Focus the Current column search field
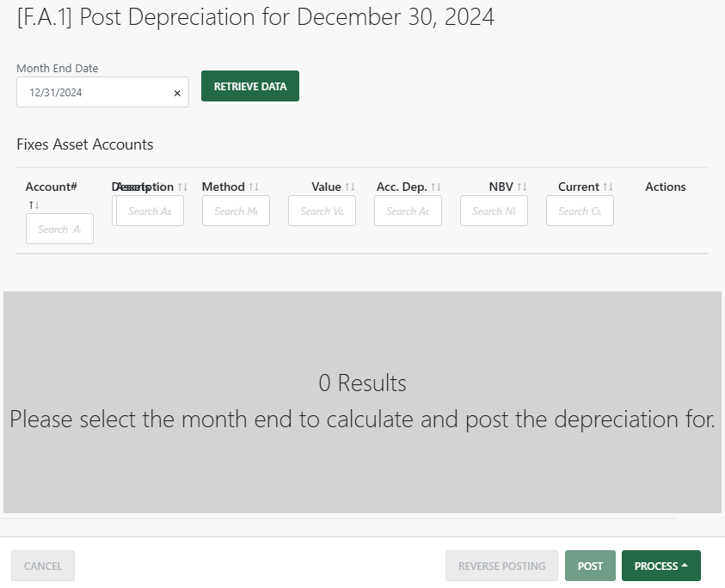 (580, 211)
